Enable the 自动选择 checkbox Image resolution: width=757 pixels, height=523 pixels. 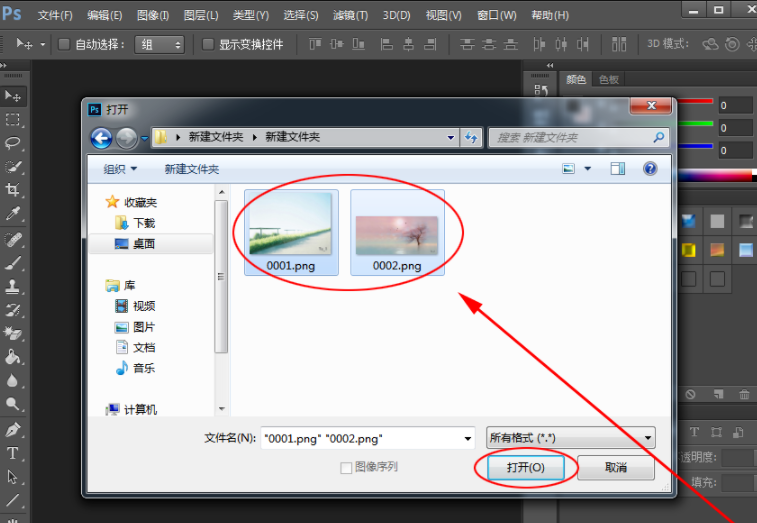(65, 45)
